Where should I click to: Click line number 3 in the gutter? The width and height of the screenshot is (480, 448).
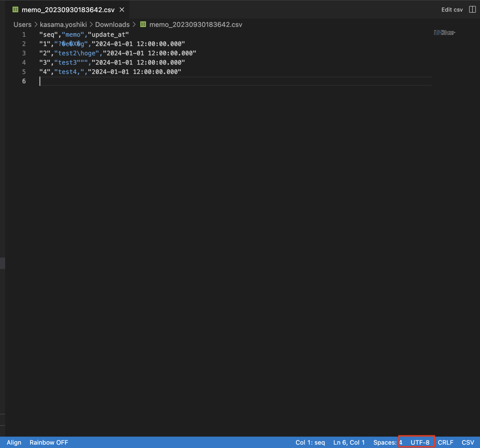(x=24, y=53)
